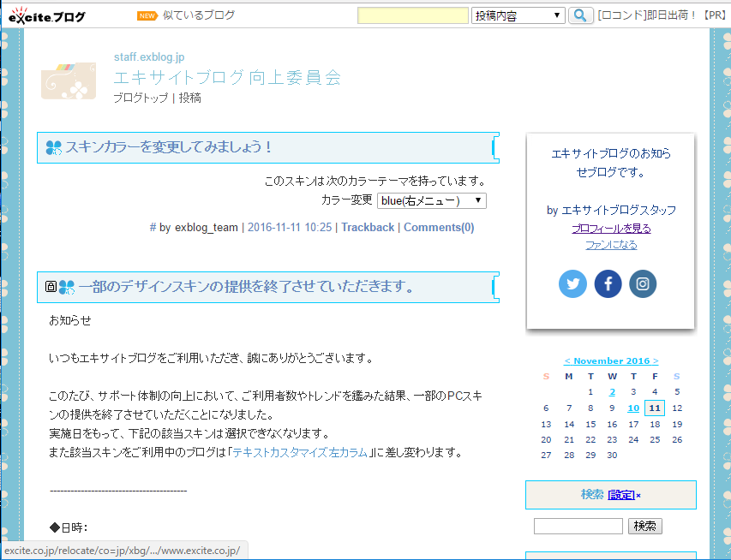Click ファンになる link
This screenshot has height=560, width=731.
click(x=611, y=245)
